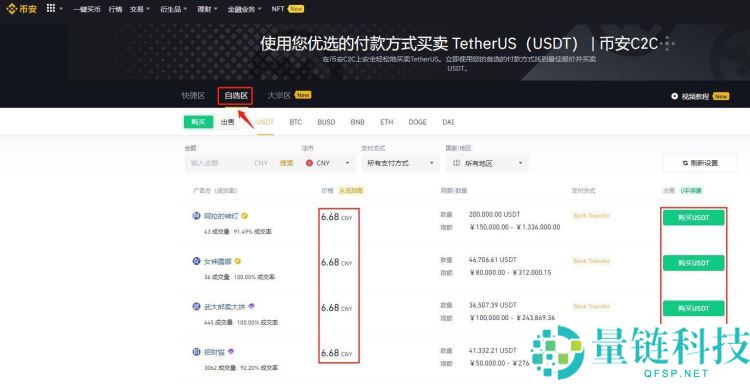Toggle the 从低到高 price sort tag
This screenshot has width=750, height=384.
pos(351,190)
